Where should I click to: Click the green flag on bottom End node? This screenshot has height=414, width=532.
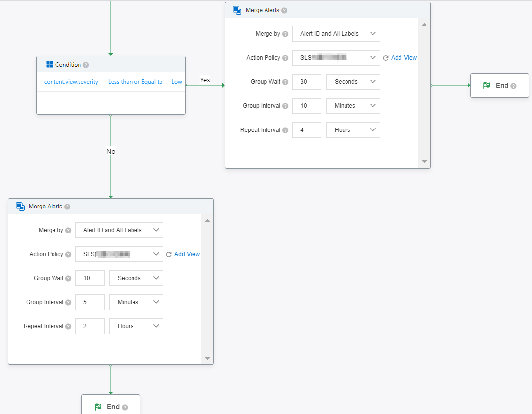click(x=98, y=407)
